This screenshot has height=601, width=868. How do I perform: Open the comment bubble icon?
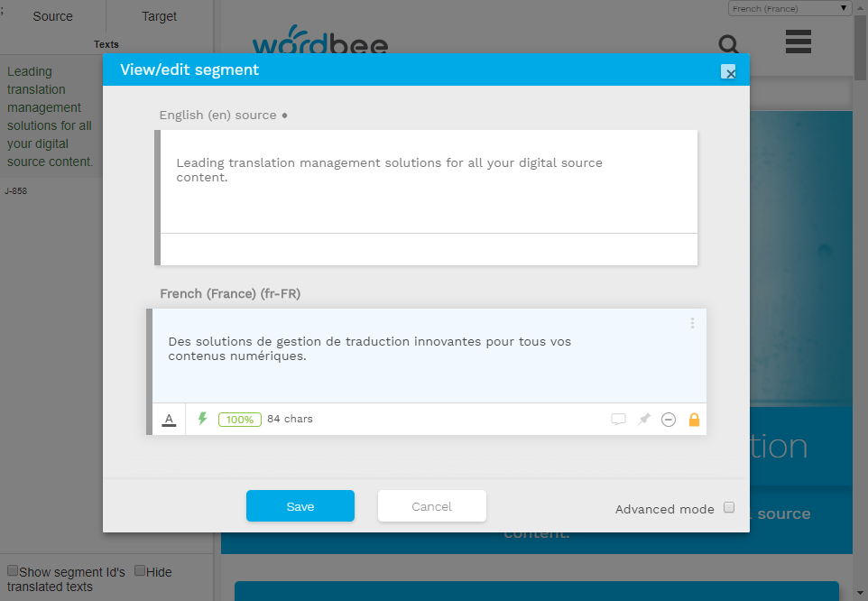(618, 420)
